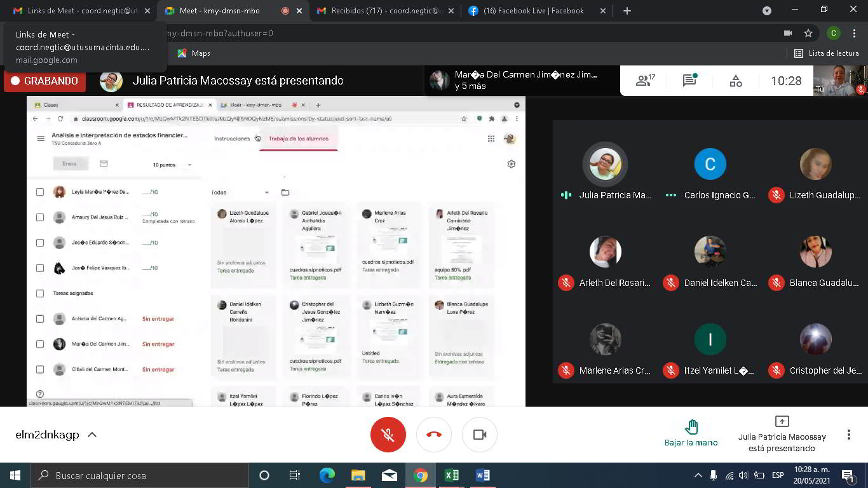The image size is (868, 488).
Task: Type in the Windows search box
Action: [x=140, y=475]
